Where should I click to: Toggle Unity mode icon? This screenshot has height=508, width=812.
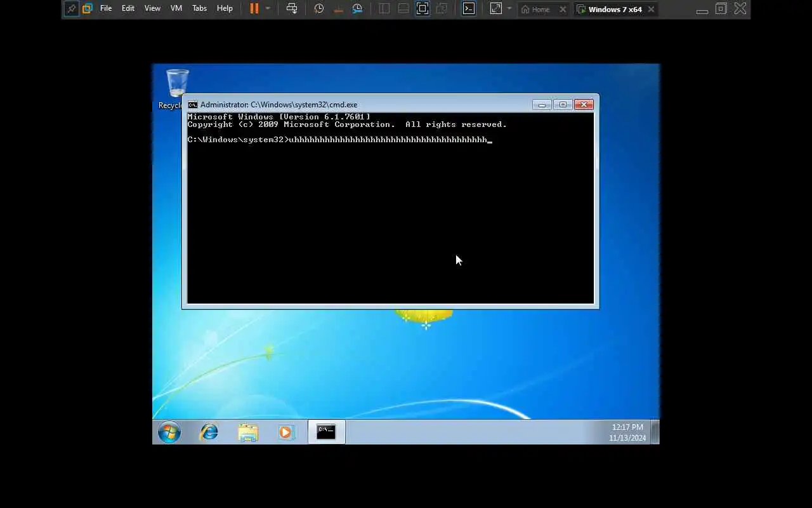(442, 9)
